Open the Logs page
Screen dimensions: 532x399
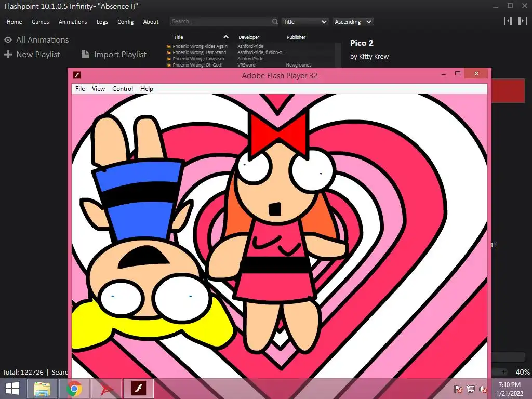point(102,22)
